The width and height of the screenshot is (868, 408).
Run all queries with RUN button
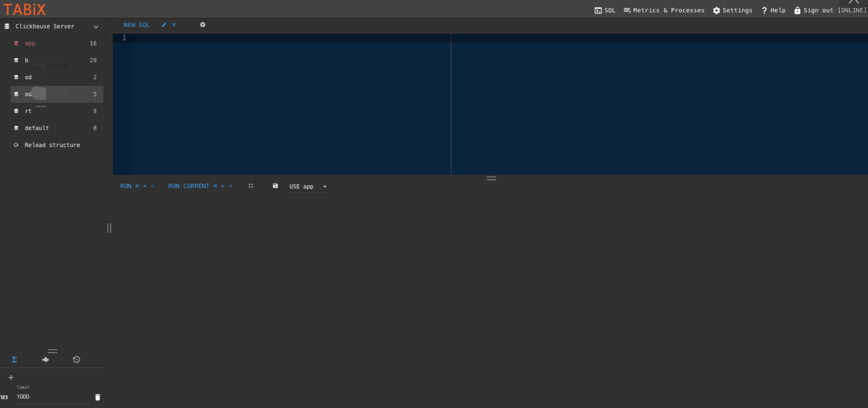tap(137, 186)
